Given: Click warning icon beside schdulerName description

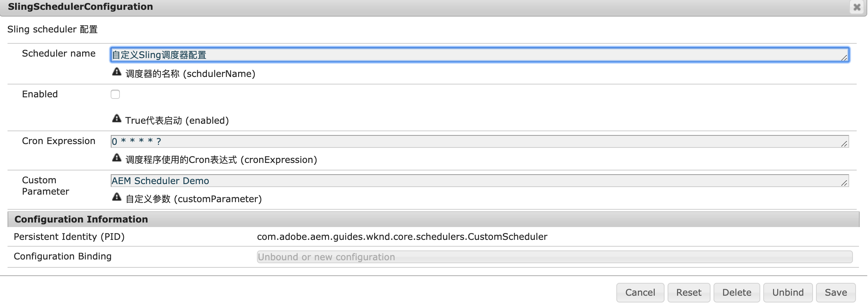Looking at the screenshot, I should click(117, 72).
